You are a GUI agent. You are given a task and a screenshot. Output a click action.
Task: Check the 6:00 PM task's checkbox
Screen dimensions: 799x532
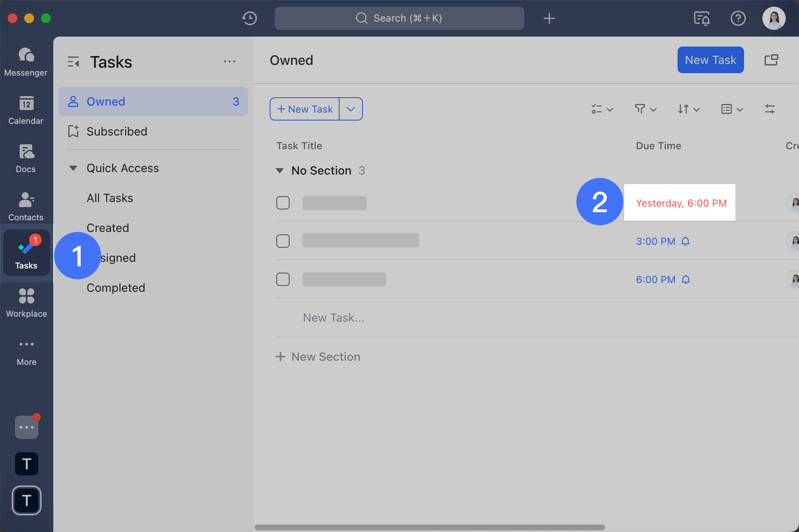click(x=283, y=279)
